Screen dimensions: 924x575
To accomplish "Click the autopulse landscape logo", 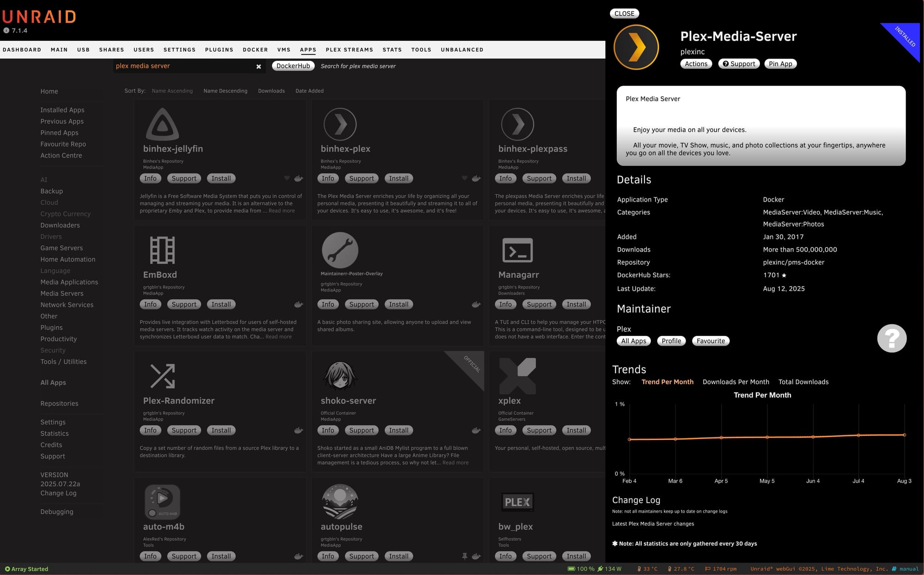I will pos(340,502).
